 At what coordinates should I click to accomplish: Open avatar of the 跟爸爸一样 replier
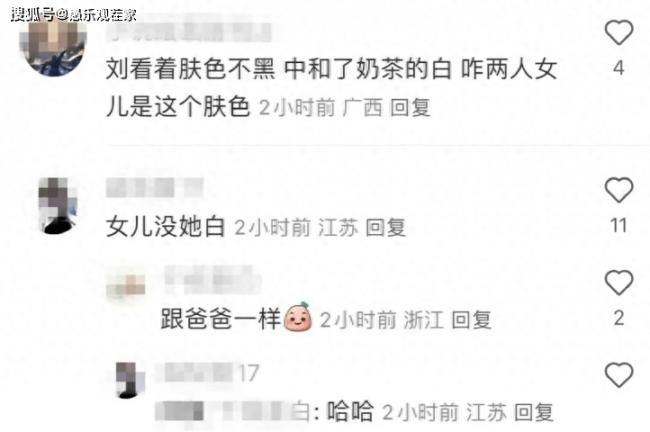tap(126, 286)
